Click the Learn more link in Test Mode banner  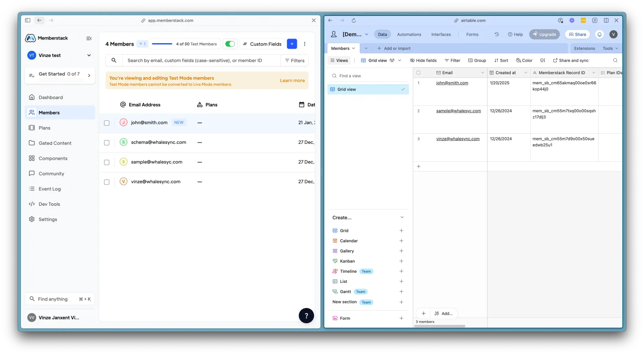tap(292, 80)
